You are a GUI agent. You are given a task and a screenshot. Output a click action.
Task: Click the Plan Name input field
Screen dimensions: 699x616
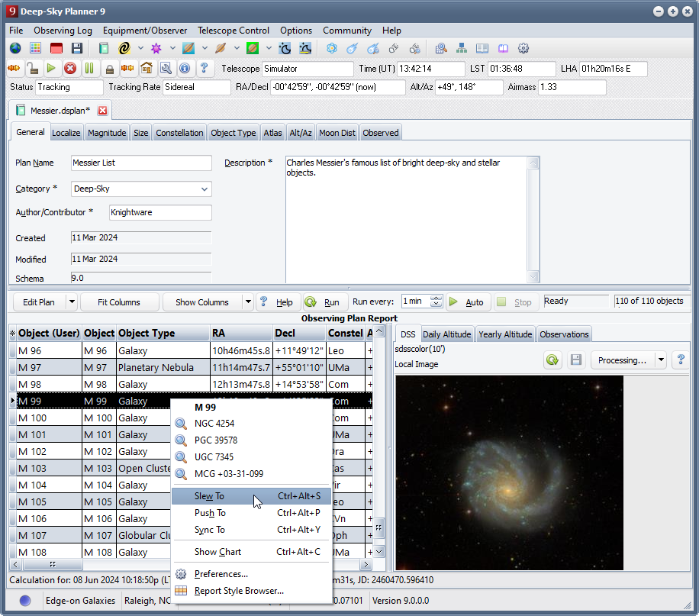(x=141, y=163)
